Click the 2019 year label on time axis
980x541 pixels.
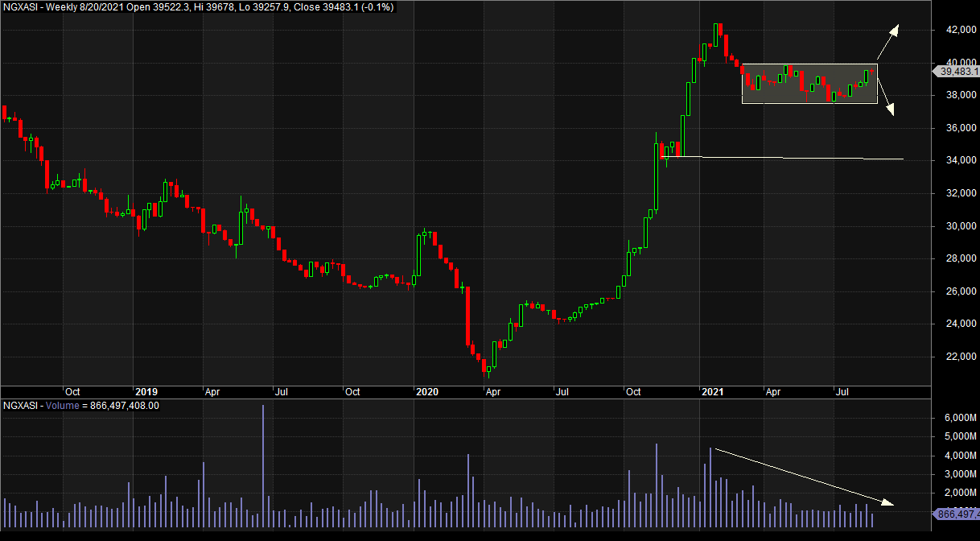click(x=146, y=392)
